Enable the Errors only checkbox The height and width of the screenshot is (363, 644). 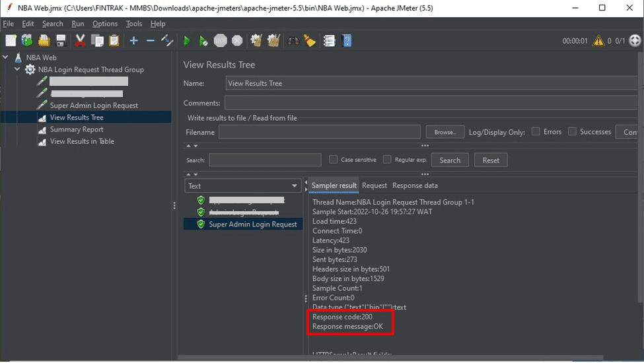[536, 132]
